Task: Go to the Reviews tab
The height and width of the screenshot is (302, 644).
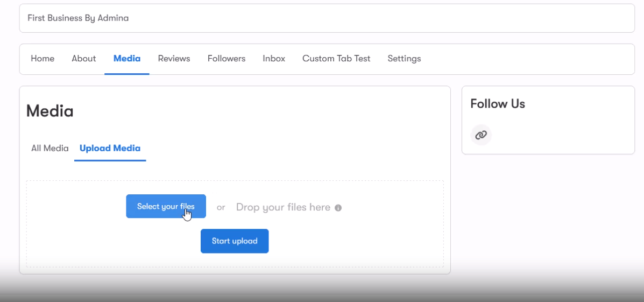Action: (174, 59)
